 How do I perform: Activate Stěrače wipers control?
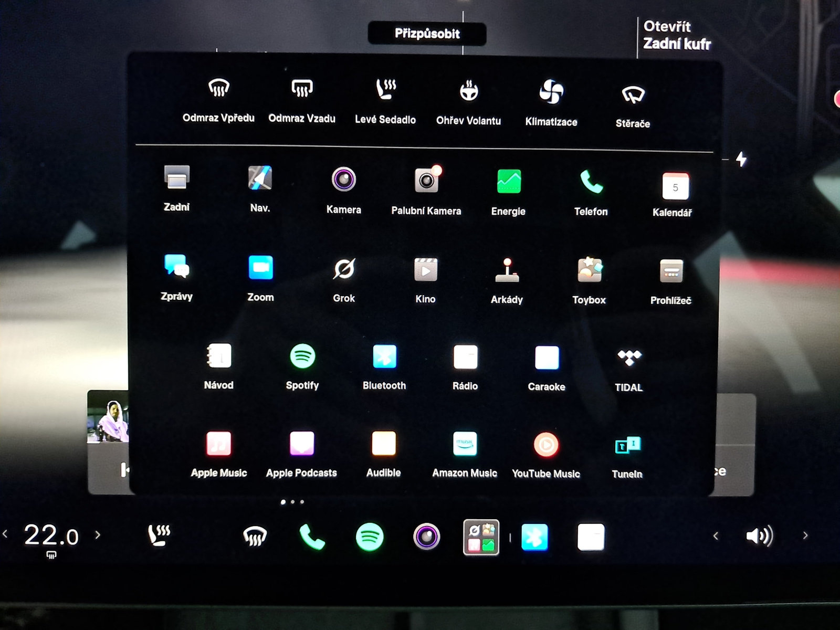point(633,107)
